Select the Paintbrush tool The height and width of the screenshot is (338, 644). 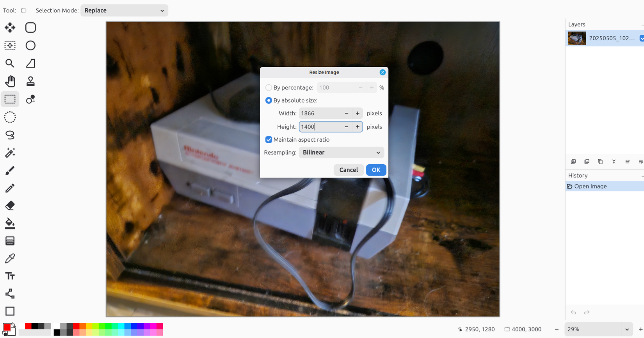pyautogui.click(x=10, y=171)
